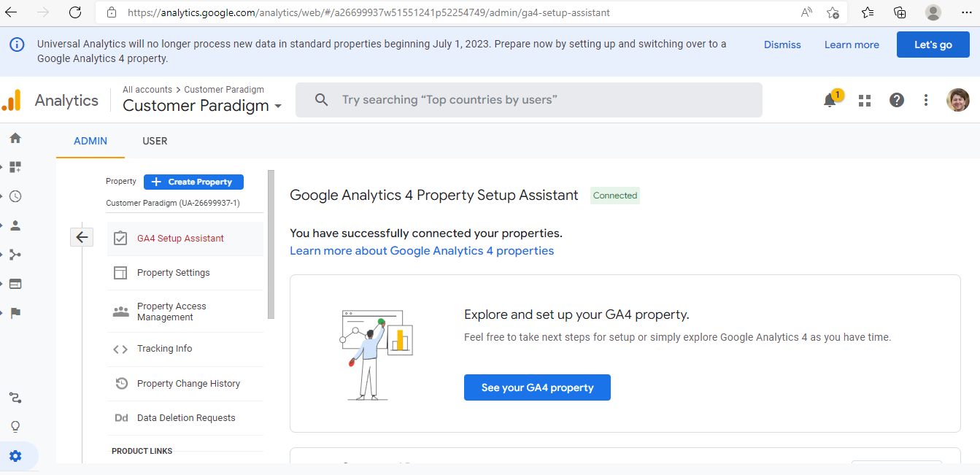The height and width of the screenshot is (475, 980).
Task: Open the Customization dashboards sidebar icon
Action: tap(15, 167)
